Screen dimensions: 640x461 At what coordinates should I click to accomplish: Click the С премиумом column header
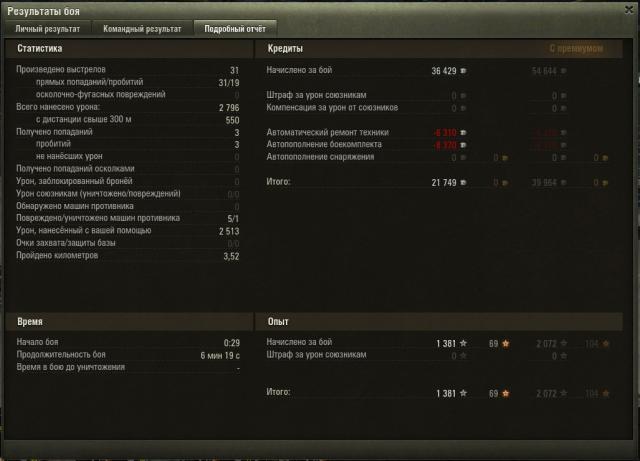(x=576, y=49)
